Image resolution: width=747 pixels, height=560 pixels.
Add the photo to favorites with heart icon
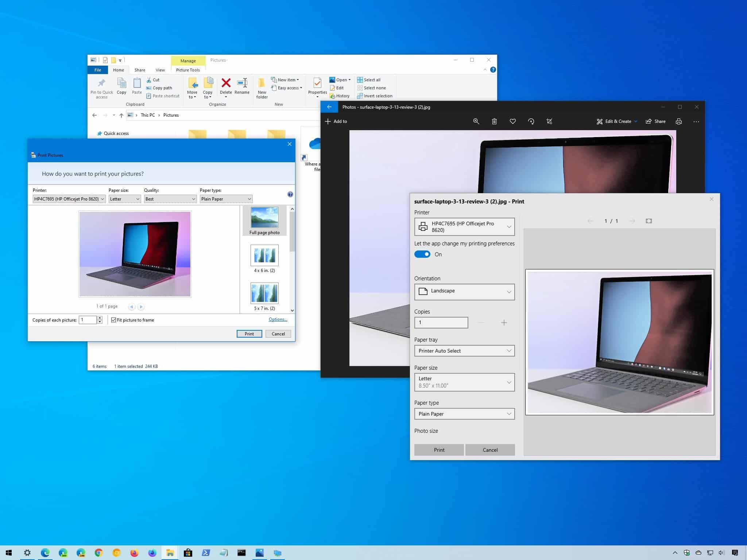pyautogui.click(x=513, y=121)
